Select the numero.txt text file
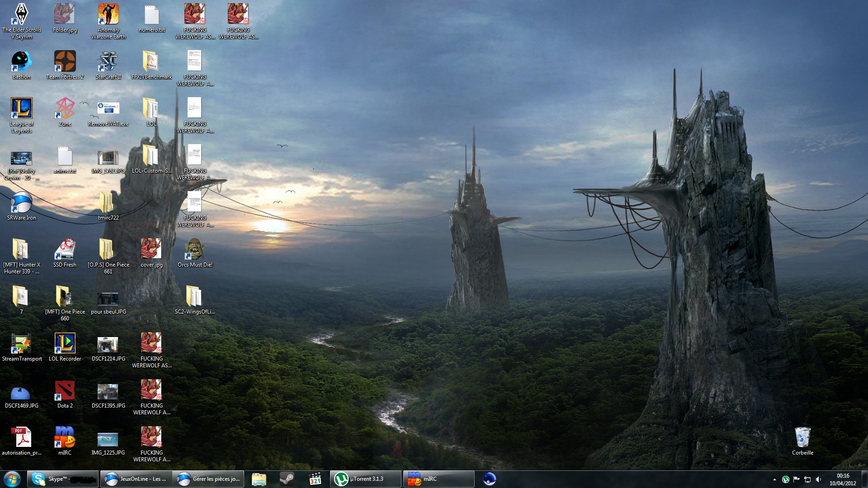 (151, 18)
